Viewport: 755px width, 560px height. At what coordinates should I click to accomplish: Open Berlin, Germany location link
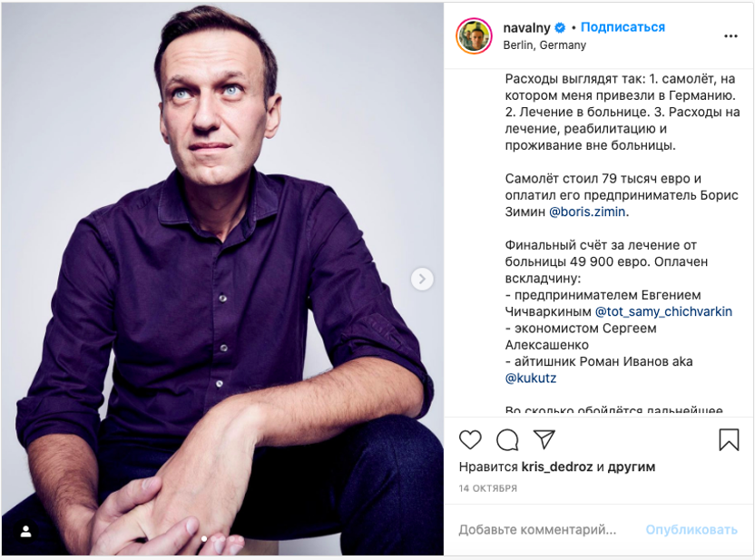(x=544, y=45)
